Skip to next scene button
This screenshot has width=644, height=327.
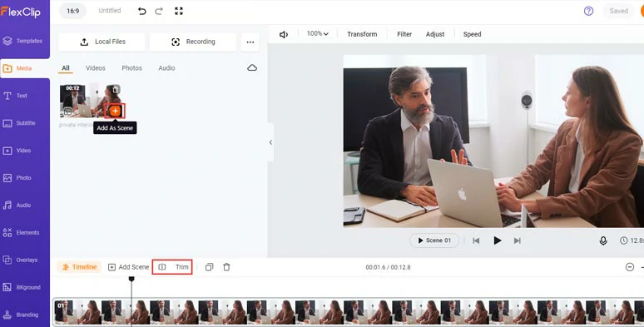518,240
